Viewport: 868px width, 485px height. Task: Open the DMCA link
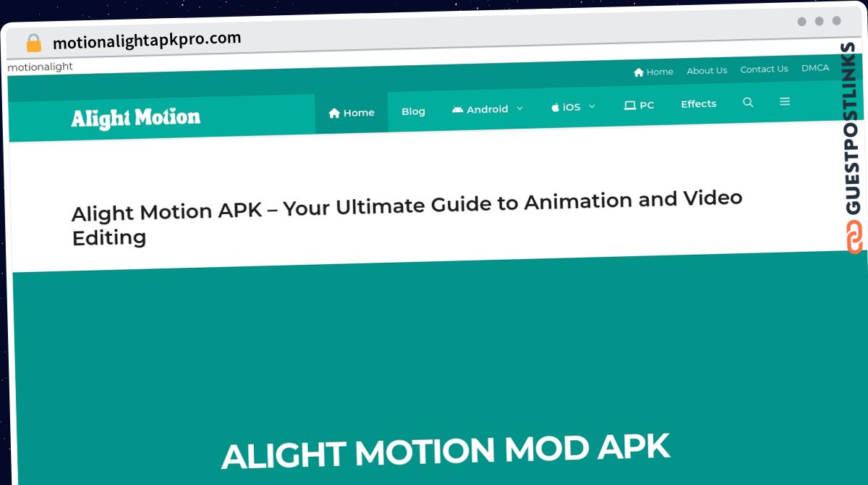pos(815,68)
